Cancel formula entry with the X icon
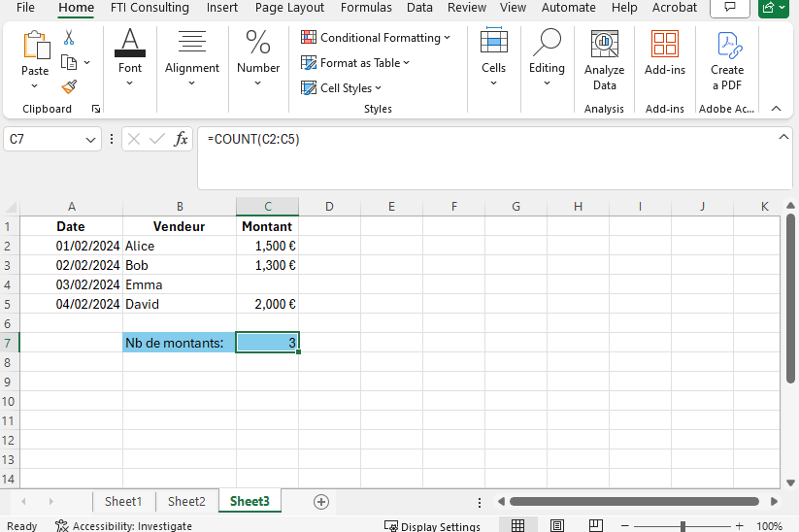 pyautogui.click(x=134, y=139)
